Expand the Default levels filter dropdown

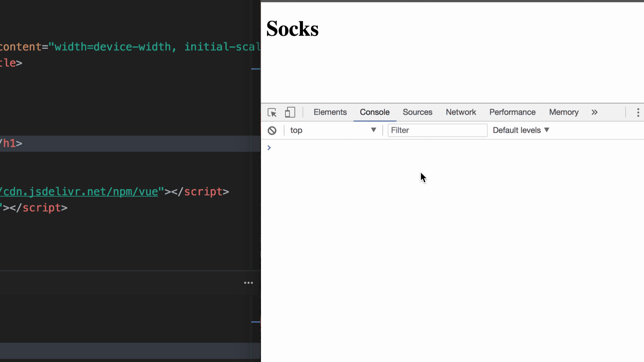click(x=521, y=130)
